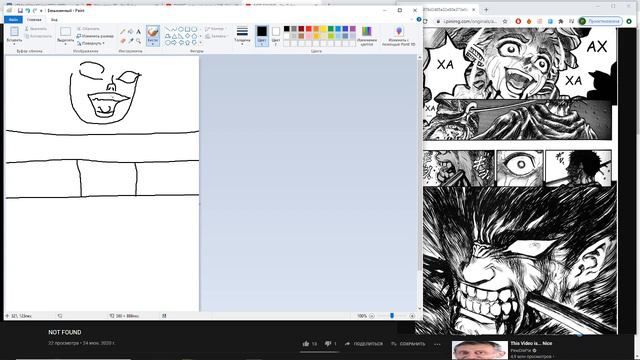Click the red Opera-like extension icon in browser
Viewport: 640px width, 360px height.
(x=518, y=21)
